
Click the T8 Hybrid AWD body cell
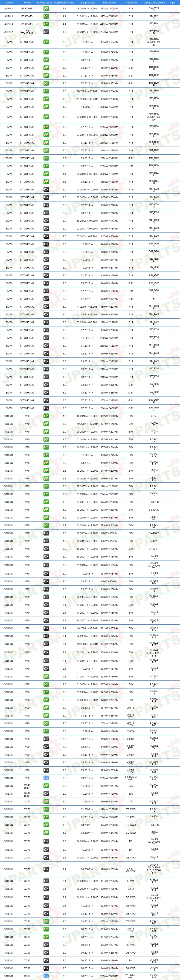[x=131, y=976]
